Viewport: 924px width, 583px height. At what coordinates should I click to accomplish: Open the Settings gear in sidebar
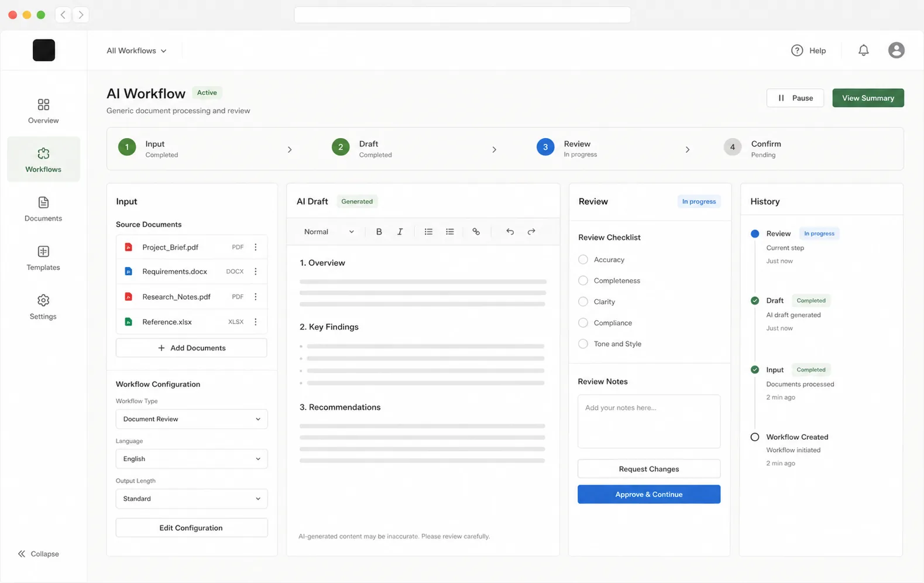pyautogui.click(x=43, y=300)
